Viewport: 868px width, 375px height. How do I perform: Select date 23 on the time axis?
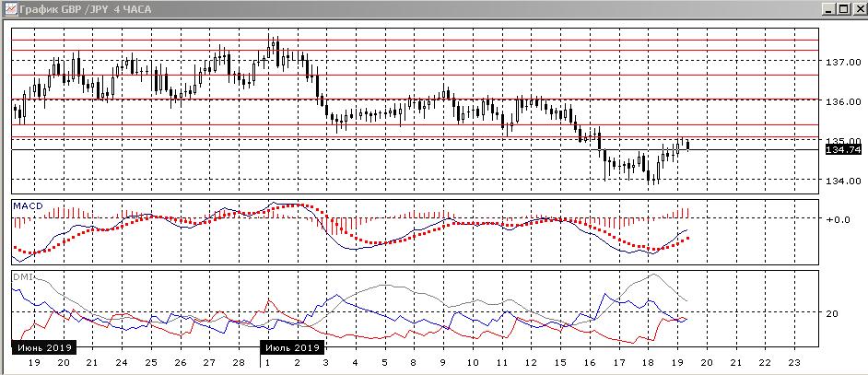click(x=795, y=364)
